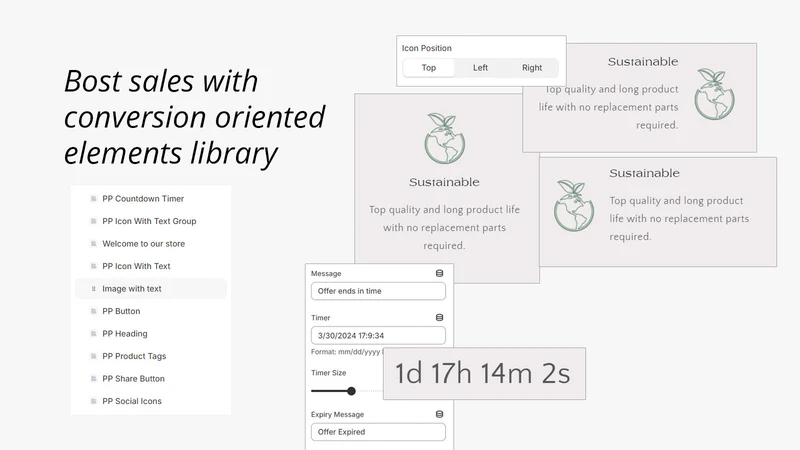Click the icon beside PP Product Tags
This screenshot has width=800, height=450.
93,356
